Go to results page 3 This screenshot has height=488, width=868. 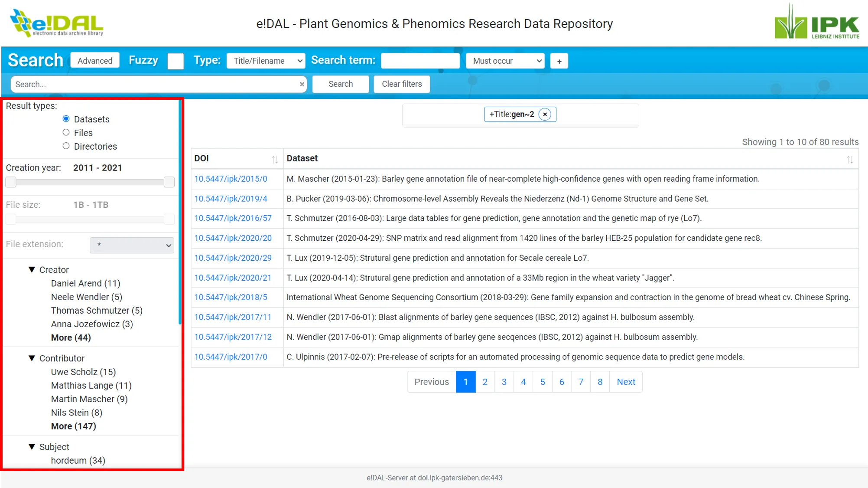point(504,382)
